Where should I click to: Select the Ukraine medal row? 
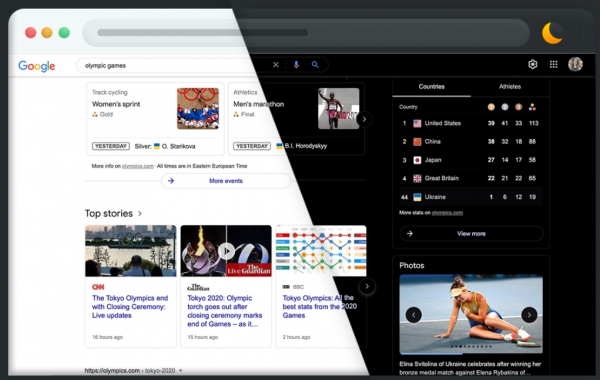tap(471, 197)
